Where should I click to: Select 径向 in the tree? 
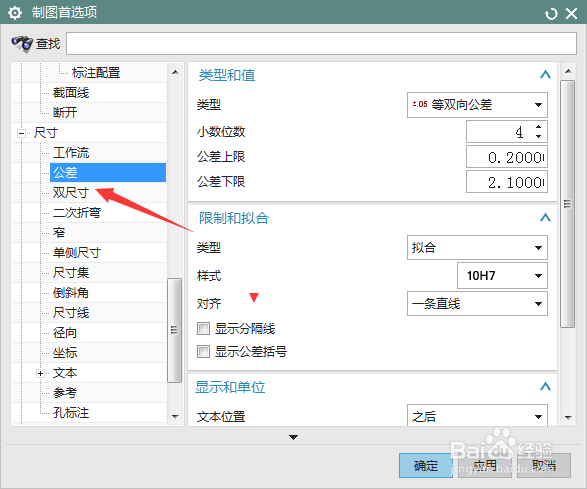[x=65, y=333]
